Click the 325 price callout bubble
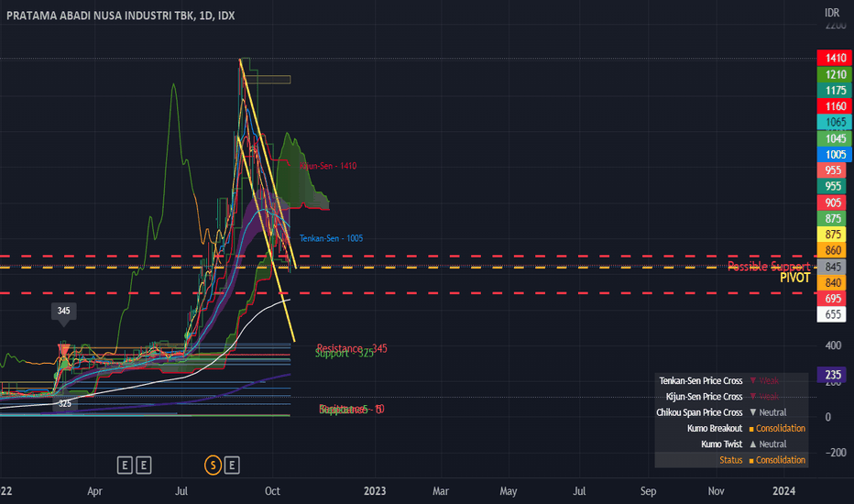The image size is (854, 504). coord(65,403)
